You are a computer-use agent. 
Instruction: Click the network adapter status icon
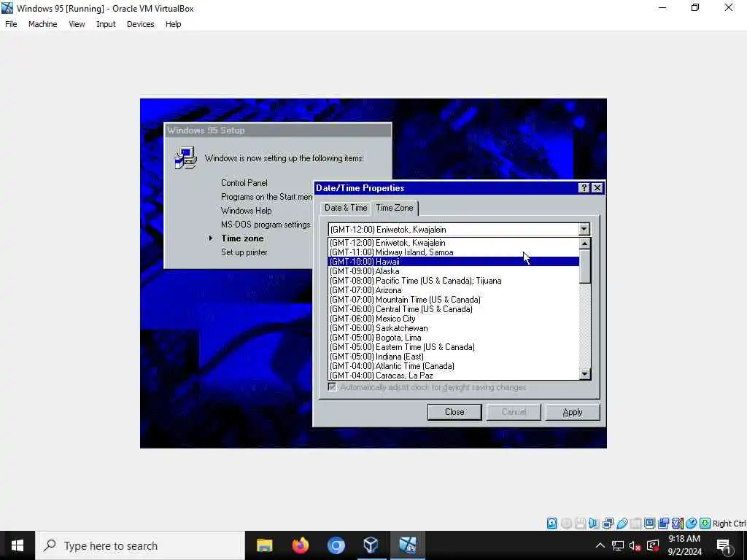(x=608, y=524)
